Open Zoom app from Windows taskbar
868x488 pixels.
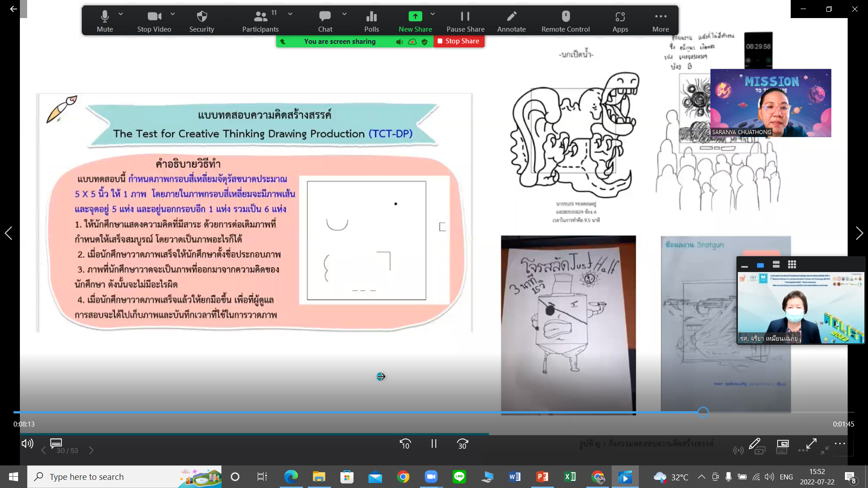(431, 477)
